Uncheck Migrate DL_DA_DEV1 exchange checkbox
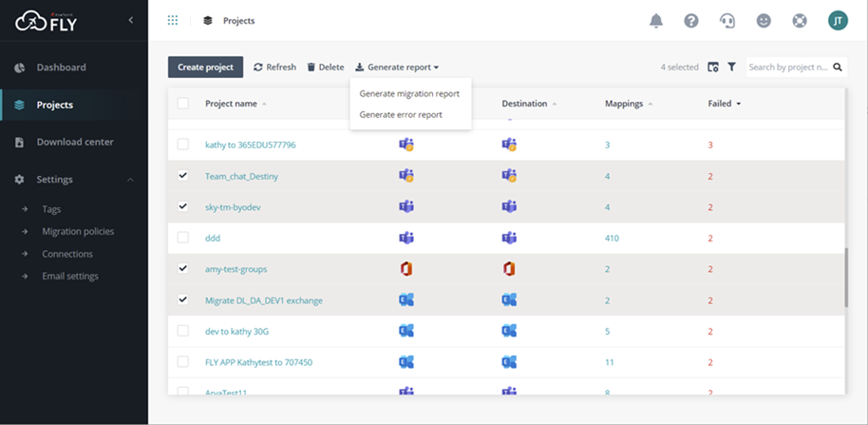The image size is (868, 425). coord(182,299)
